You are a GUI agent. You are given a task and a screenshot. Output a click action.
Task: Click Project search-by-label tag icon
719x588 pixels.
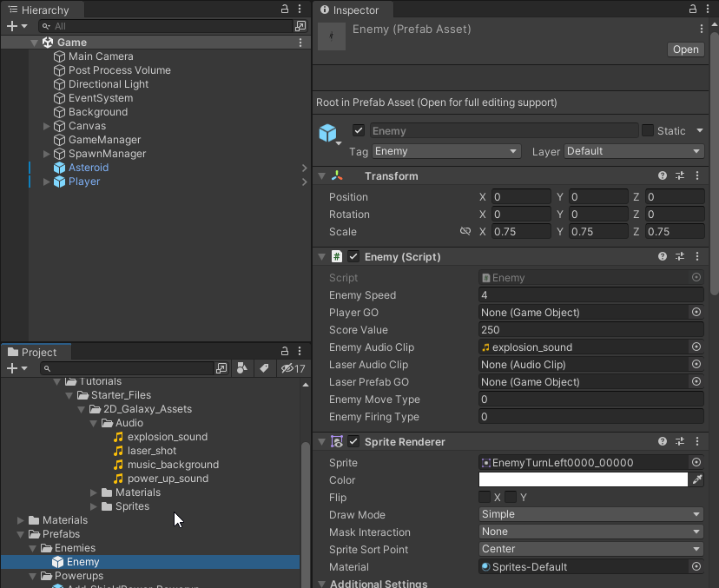click(264, 368)
